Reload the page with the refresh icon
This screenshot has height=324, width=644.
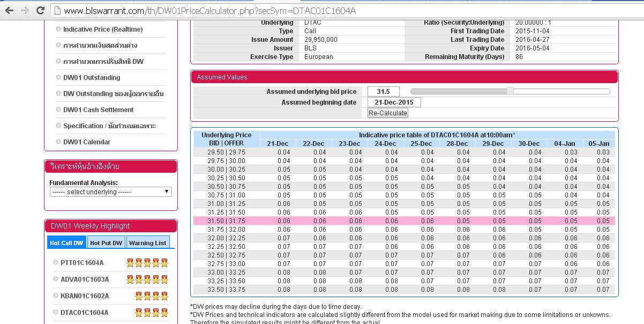pyautogui.click(x=40, y=10)
